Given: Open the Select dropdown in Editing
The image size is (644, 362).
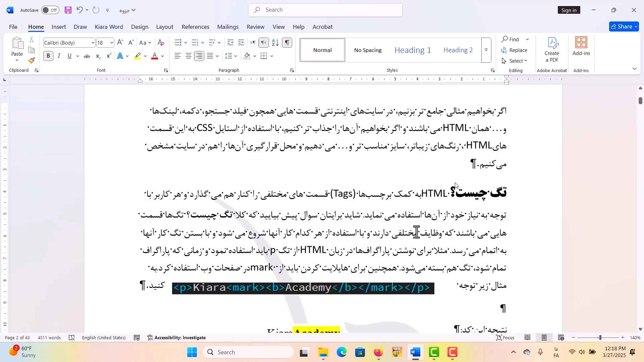Looking at the screenshot, I should click(x=515, y=61).
